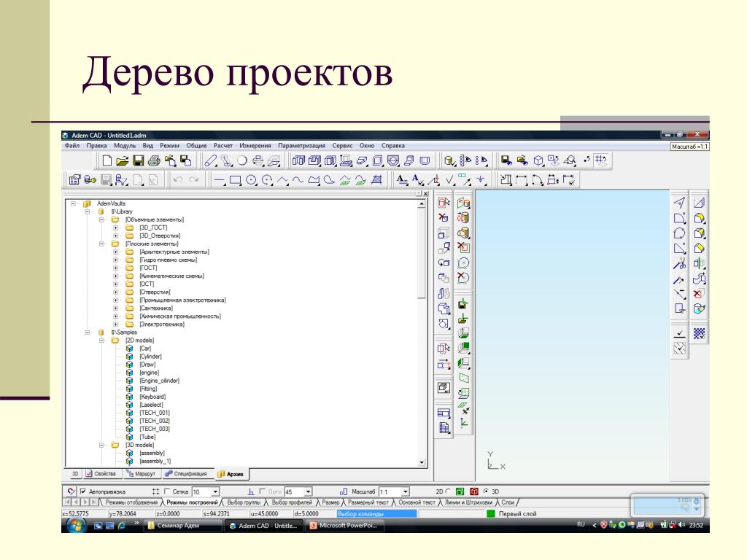Open the Модуль menu

tap(125, 146)
